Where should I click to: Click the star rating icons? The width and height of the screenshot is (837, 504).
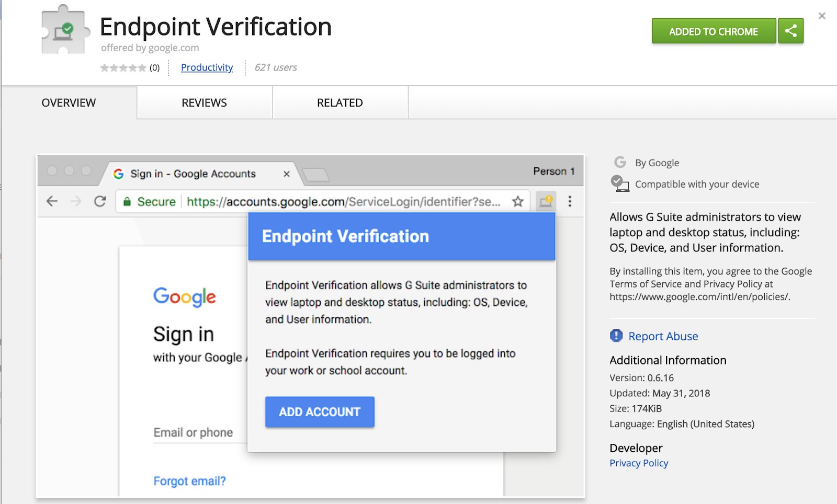(x=123, y=67)
